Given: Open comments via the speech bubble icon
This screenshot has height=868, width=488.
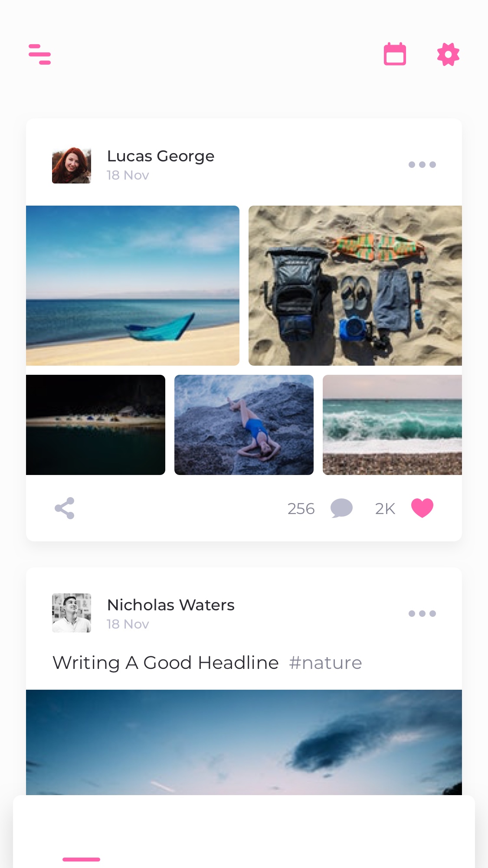Looking at the screenshot, I should click(341, 508).
